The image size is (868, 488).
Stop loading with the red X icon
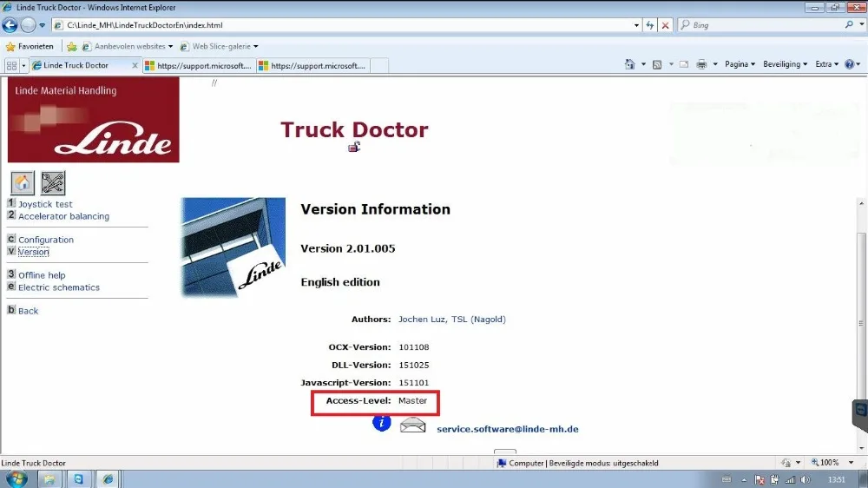[666, 25]
